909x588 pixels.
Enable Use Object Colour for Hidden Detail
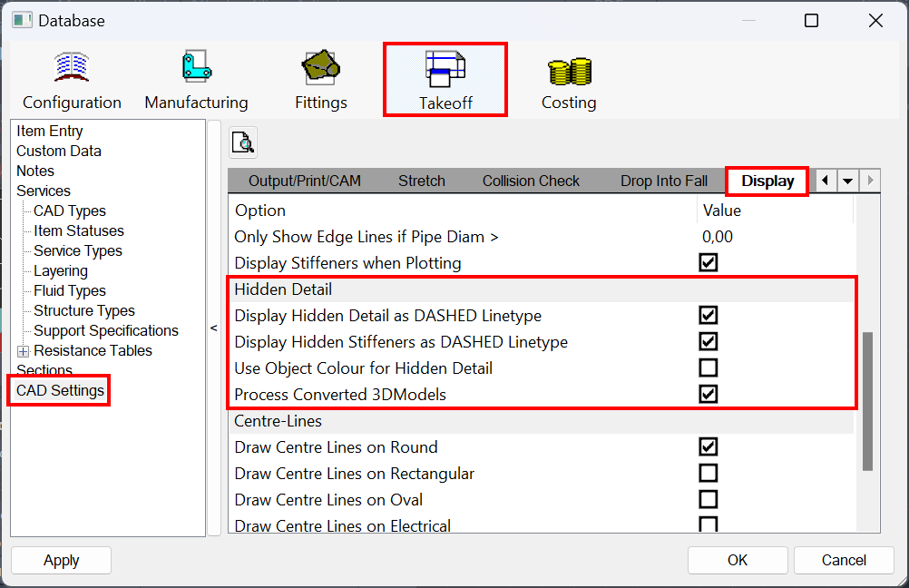707,367
